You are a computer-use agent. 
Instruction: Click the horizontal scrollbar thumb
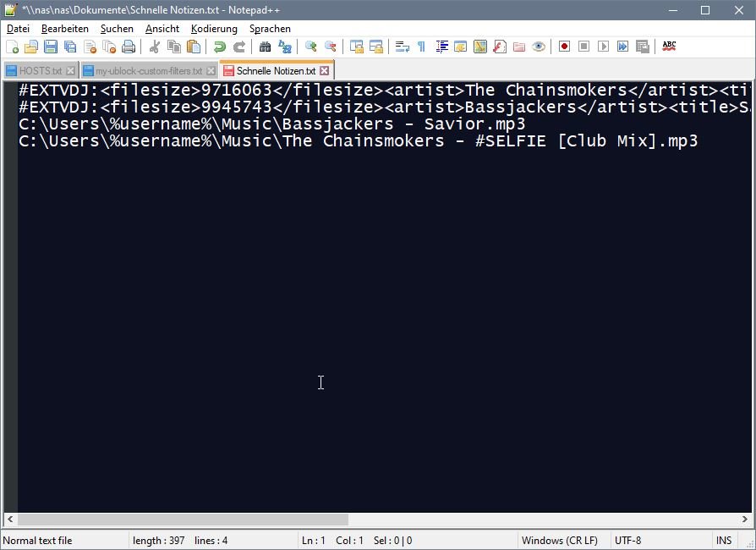[x=183, y=520]
